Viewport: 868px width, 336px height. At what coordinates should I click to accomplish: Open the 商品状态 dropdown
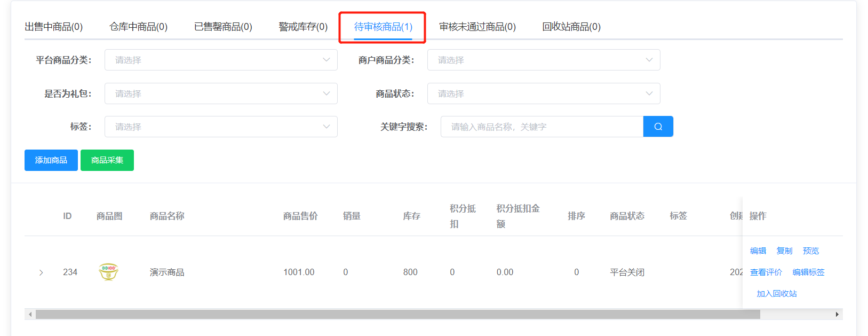coord(543,93)
